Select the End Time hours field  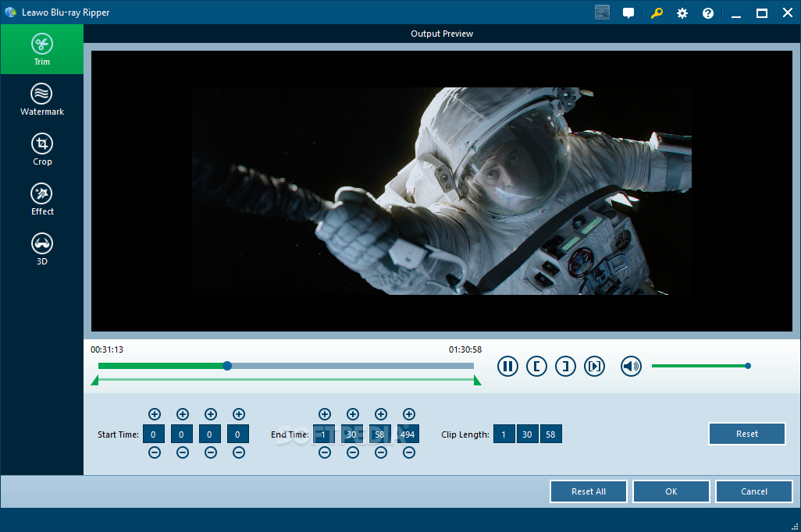tap(324, 434)
